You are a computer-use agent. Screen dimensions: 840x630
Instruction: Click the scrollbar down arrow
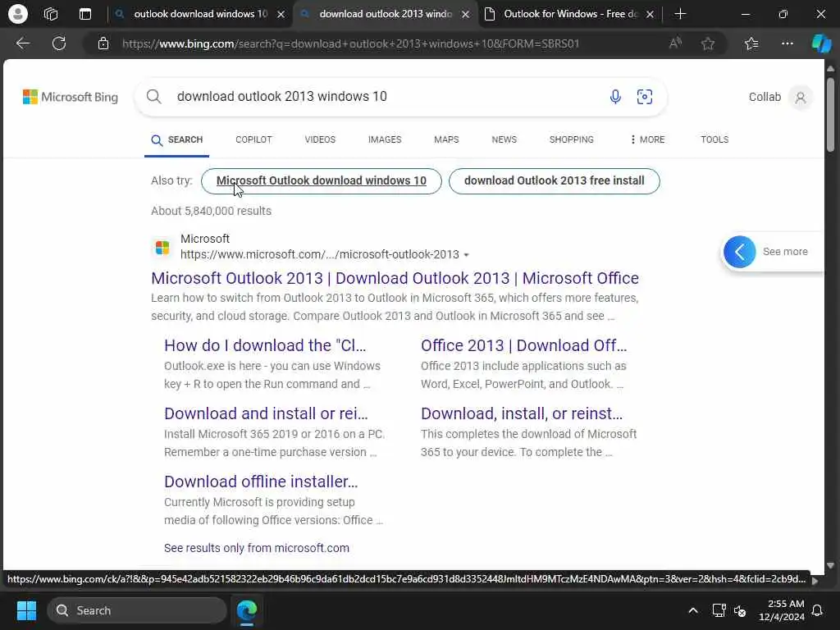coord(830,565)
